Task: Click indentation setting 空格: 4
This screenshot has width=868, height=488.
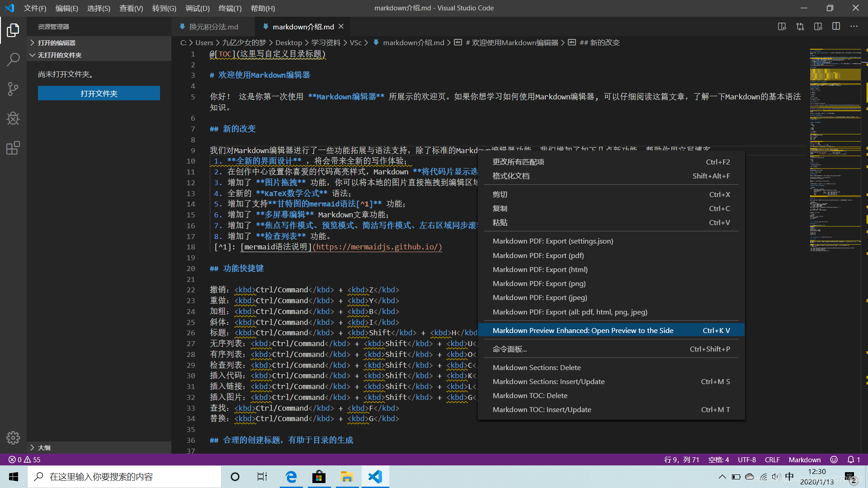Action: [x=718, y=460]
